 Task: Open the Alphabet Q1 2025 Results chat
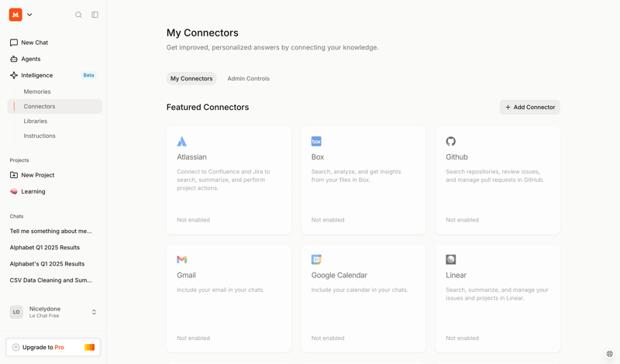(x=45, y=247)
